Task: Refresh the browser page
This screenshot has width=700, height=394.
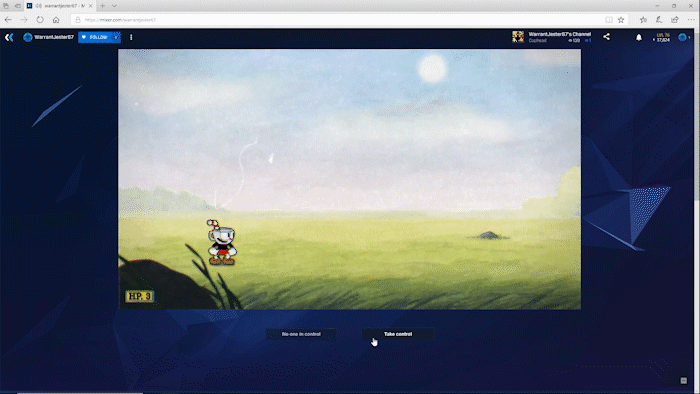Action: pyautogui.click(x=40, y=20)
